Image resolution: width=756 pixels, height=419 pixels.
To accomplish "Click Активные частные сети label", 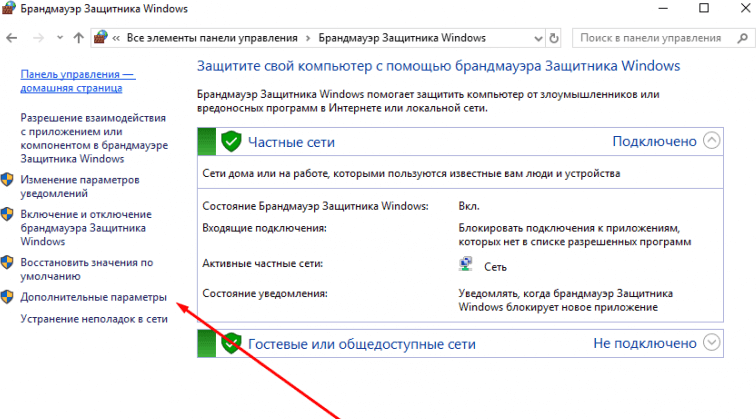I will [262, 264].
